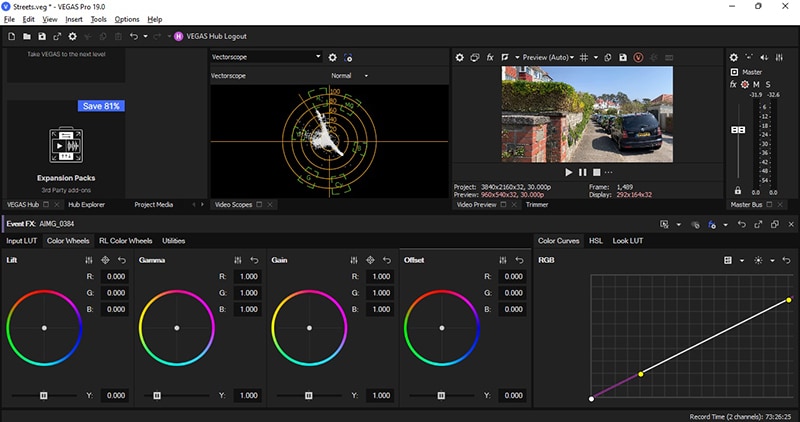This screenshot has height=422, width=800.
Task: Create a new project with the New icon
Action: pos(12,37)
